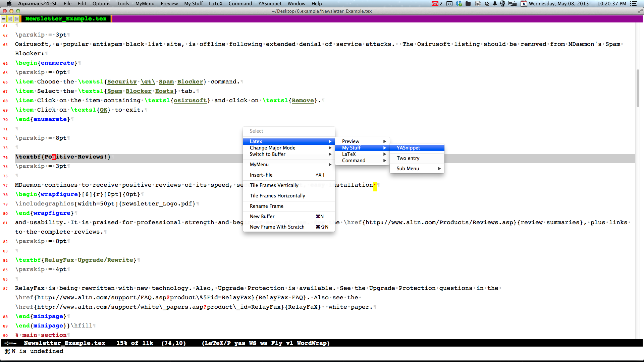The height and width of the screenshot is (362, 644).
Task: Open the Notification Center list icon
Action: click(x=634, y=4)
